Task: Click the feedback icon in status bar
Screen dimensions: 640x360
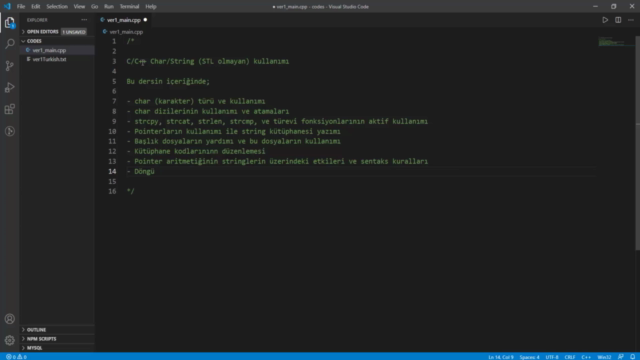Action: pos(620,357)
